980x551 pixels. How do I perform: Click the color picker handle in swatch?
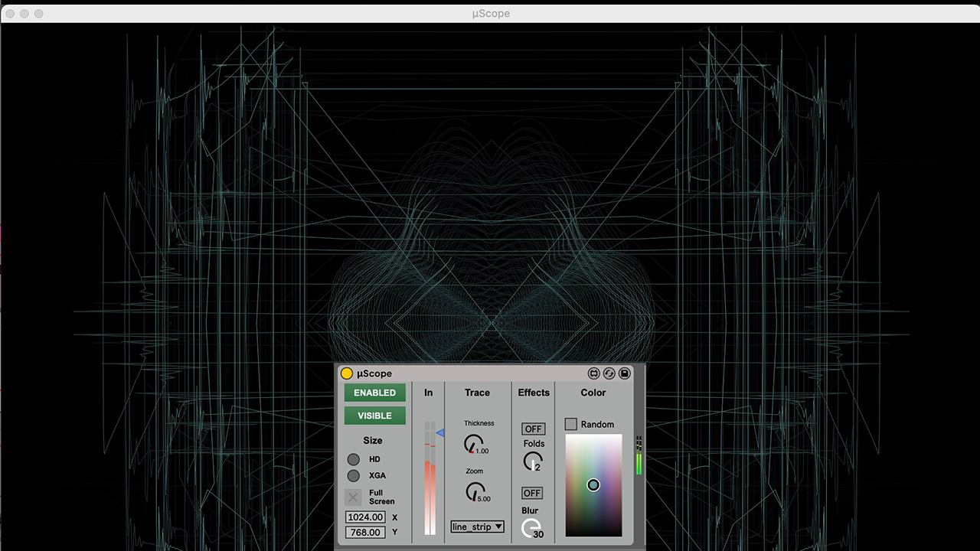click(x=593, y=484)
